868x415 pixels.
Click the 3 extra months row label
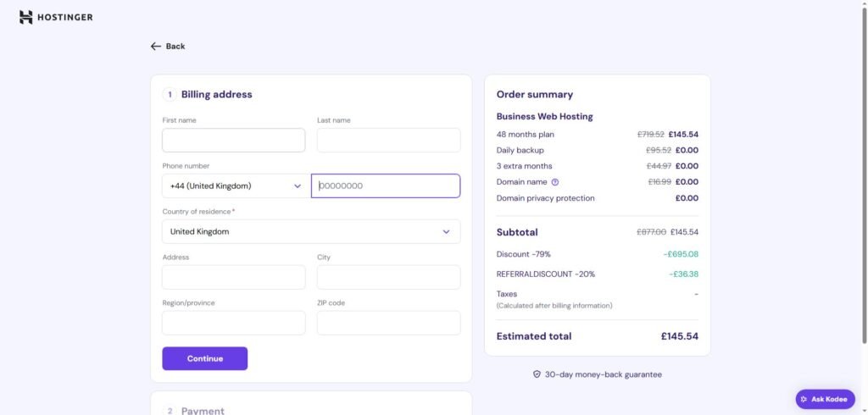click(524, 166)
